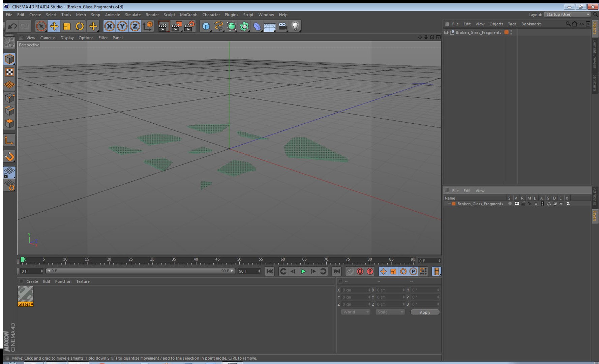The image size is (599, 364).
Task: Switch to Polygons mode
Action: pyautogui.click(x=9, y=123)
